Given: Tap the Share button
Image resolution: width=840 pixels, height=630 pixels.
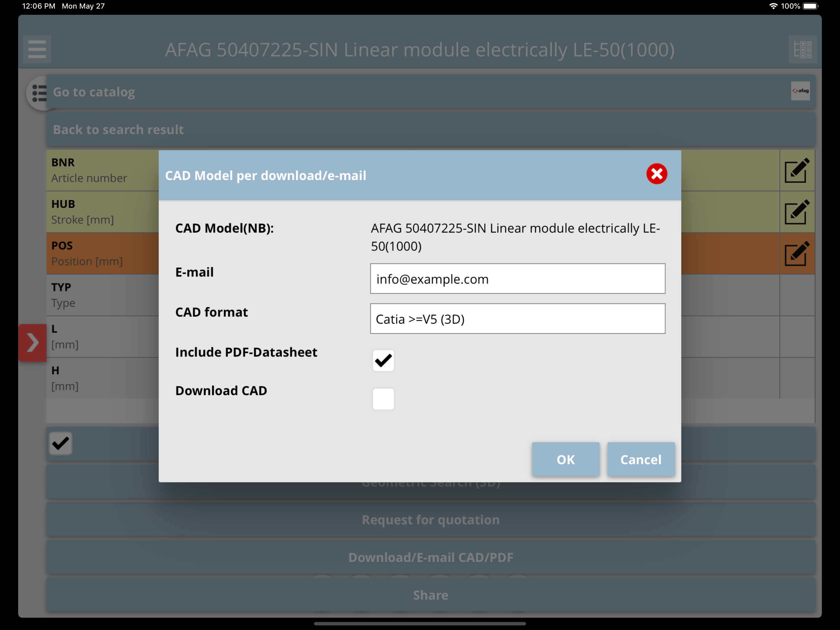Looking at the screenshot, I should (431, 595).
